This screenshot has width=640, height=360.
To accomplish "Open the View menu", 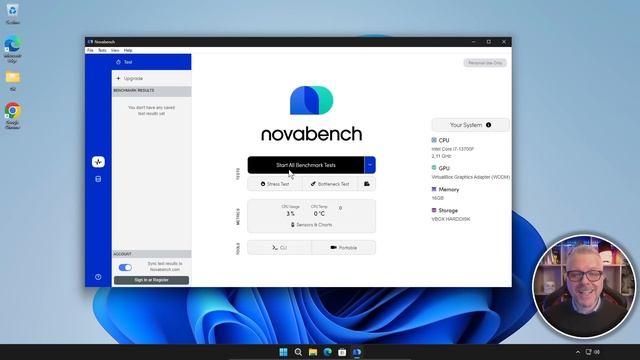I will pos(115,50).
